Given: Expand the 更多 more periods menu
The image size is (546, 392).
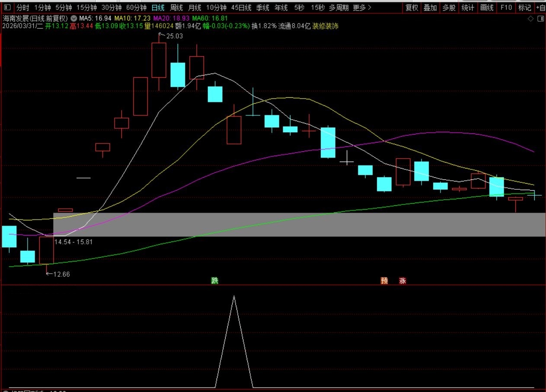Looking at the screenshot, I should pos(362,7).
